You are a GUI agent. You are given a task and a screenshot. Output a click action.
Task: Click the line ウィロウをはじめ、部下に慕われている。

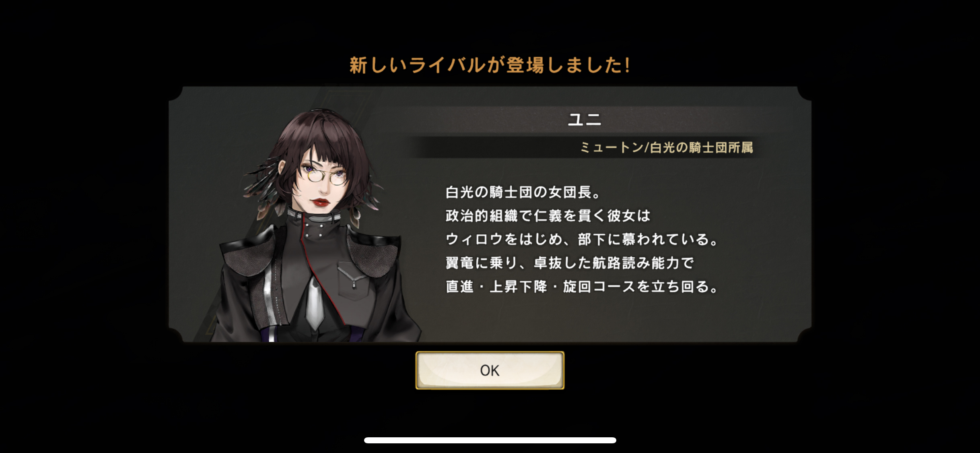582,239
